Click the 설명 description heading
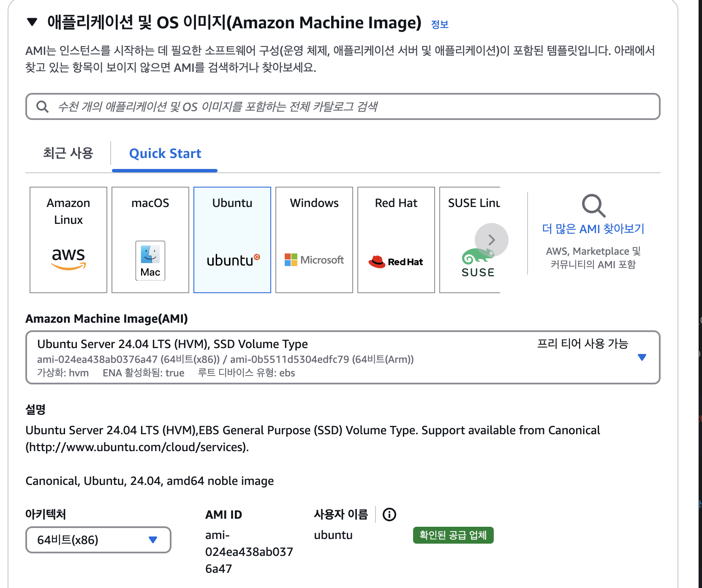 (x=35, y=409)
